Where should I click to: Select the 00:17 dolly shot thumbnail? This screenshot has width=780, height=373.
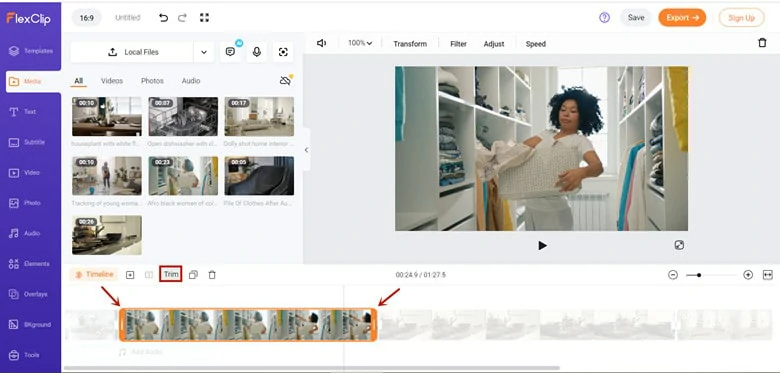pos(259,116)
